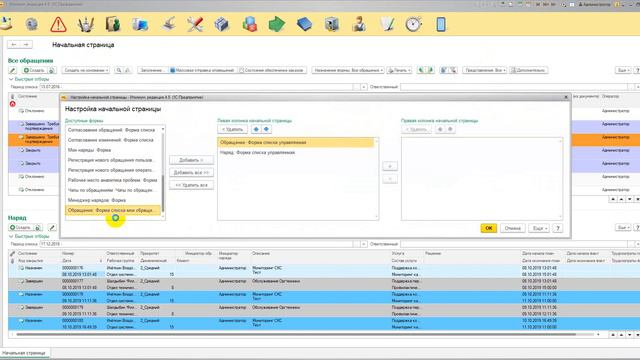Open the green arrow section

pyautogui.click(x=277, y=24)
